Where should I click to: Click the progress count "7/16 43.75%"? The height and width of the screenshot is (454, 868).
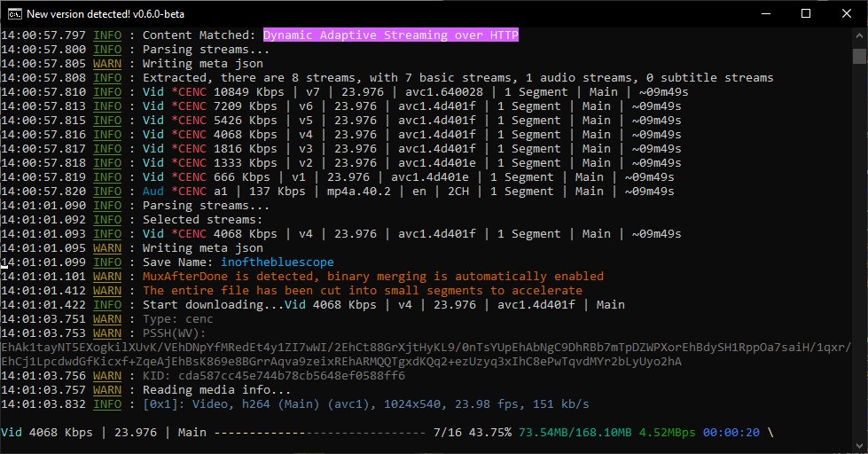pos(473,433)
